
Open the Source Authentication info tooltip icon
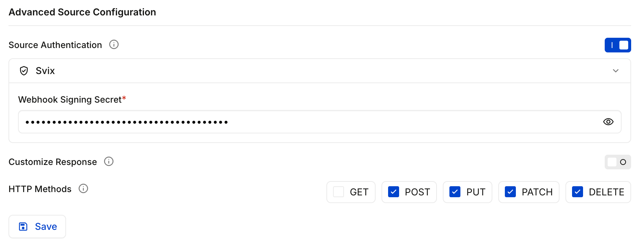[114, 44]
